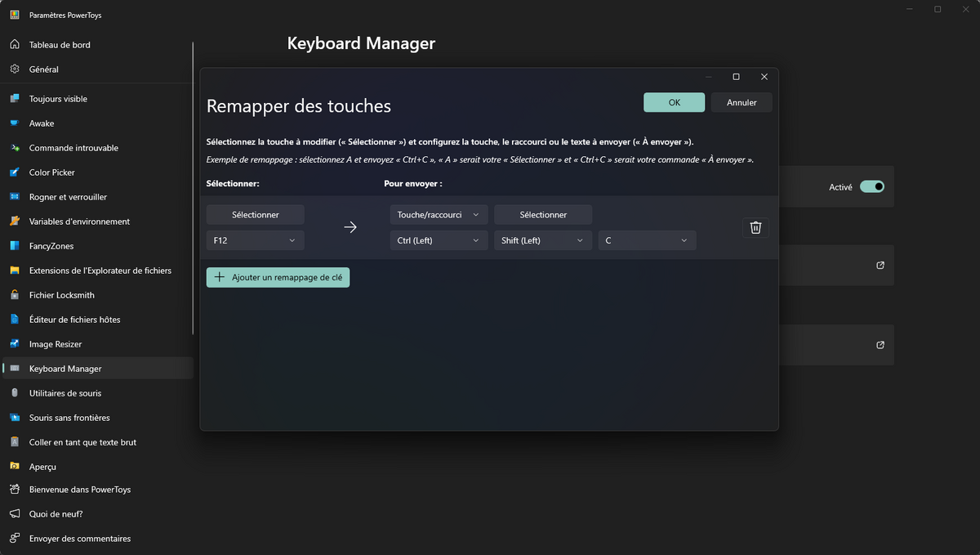The image size is (980, 555).
Task: Click Sélectionner button above F12
Action: point(256,215)
